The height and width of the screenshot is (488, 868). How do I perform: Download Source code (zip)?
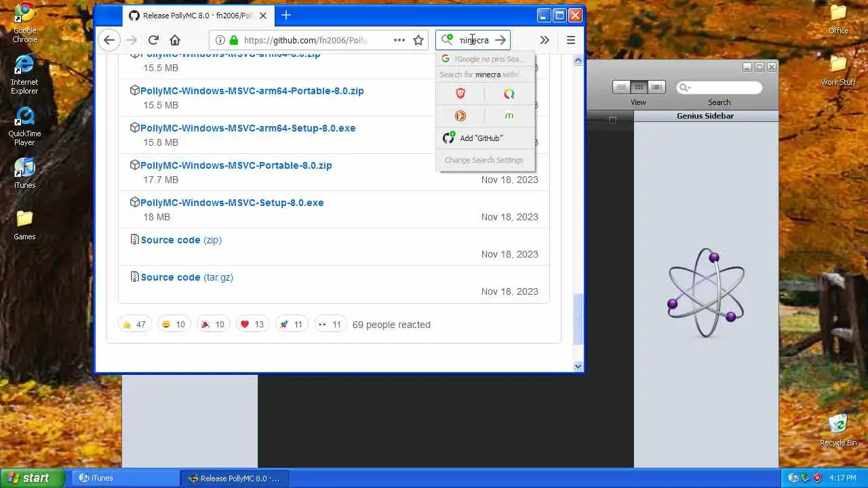point(181,240)
